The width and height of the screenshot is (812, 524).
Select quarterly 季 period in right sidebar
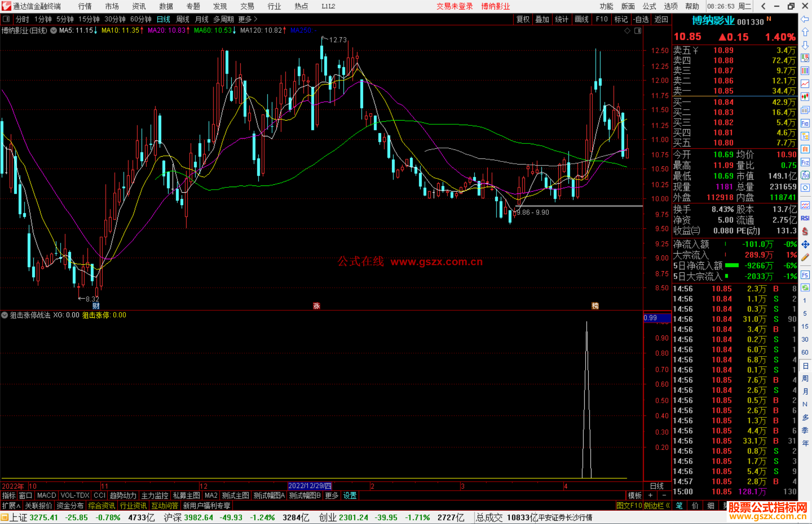pos(805,430)
